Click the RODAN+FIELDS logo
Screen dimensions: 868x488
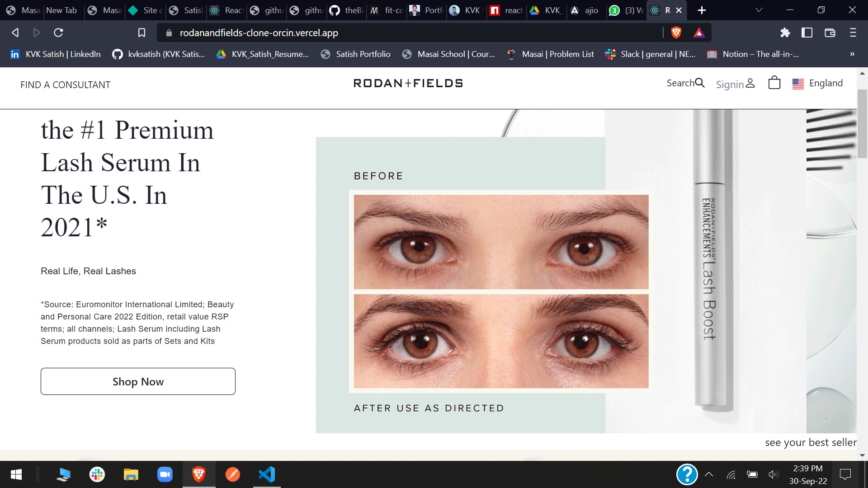coord(408,83)
